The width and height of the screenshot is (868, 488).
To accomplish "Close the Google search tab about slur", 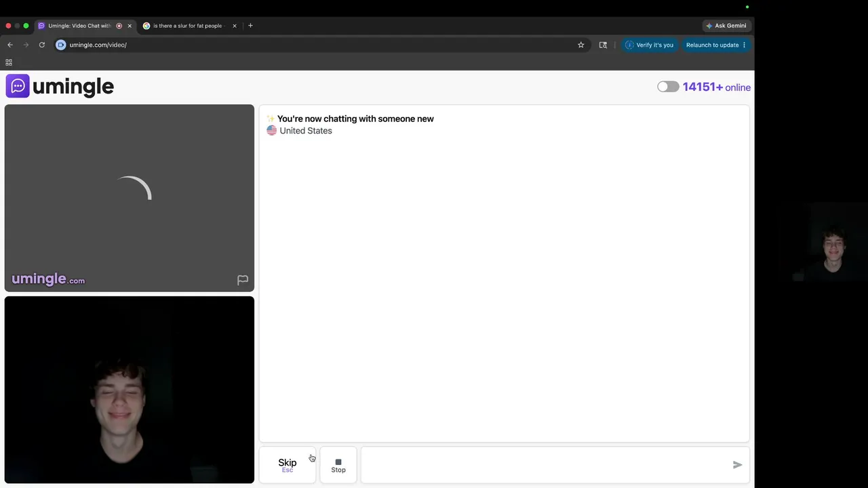I will [235, 26].
